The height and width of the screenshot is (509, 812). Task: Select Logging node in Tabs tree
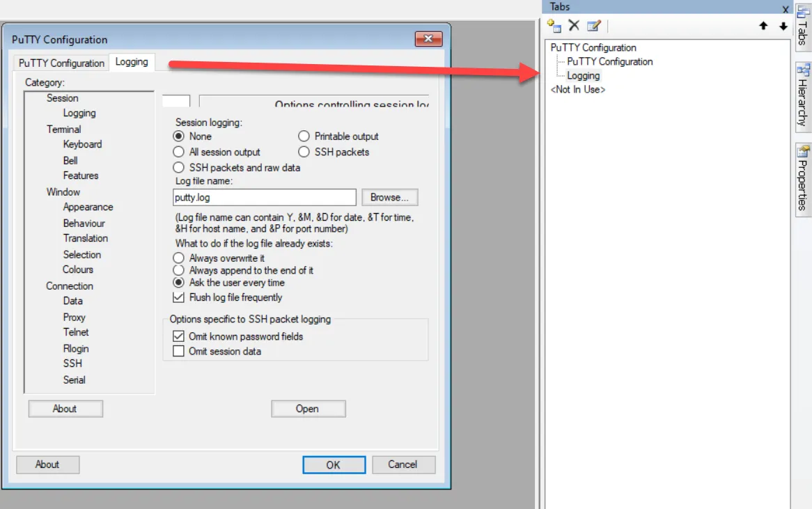[x=583, y=76]
